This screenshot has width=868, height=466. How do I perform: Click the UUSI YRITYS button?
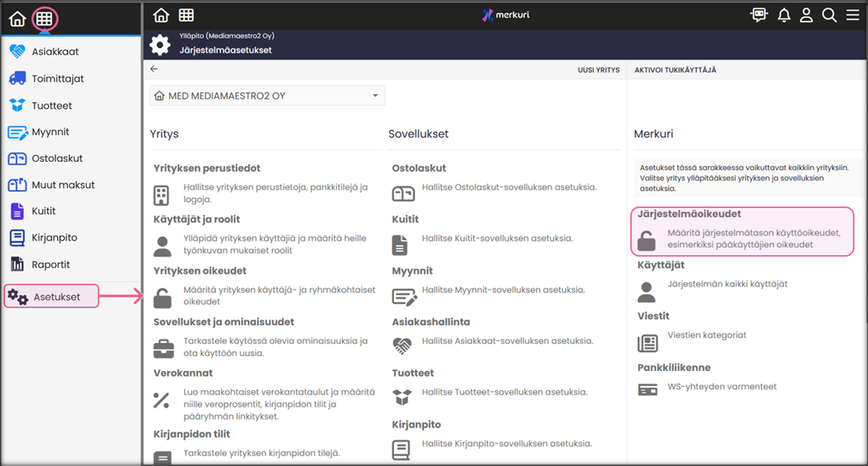click(x=598, y=70)
